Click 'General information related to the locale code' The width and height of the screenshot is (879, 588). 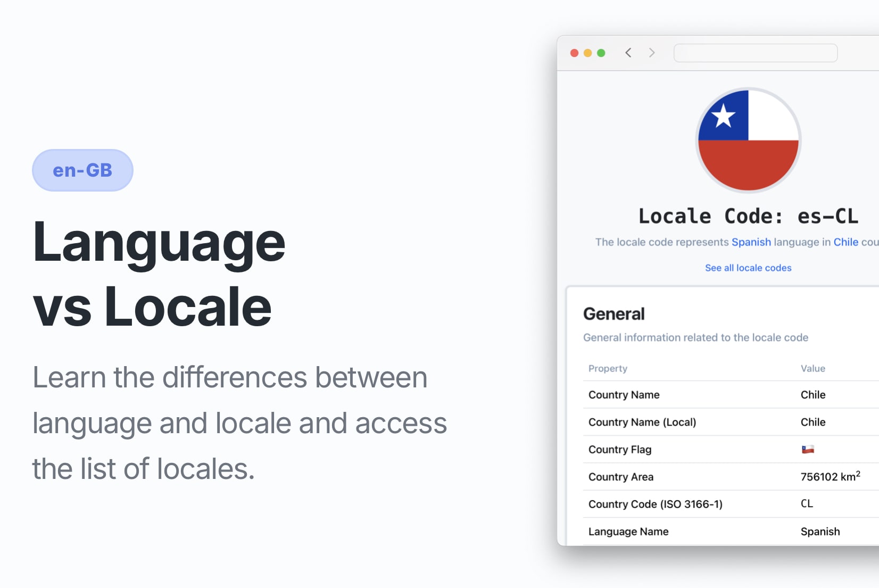click(695, 337)
